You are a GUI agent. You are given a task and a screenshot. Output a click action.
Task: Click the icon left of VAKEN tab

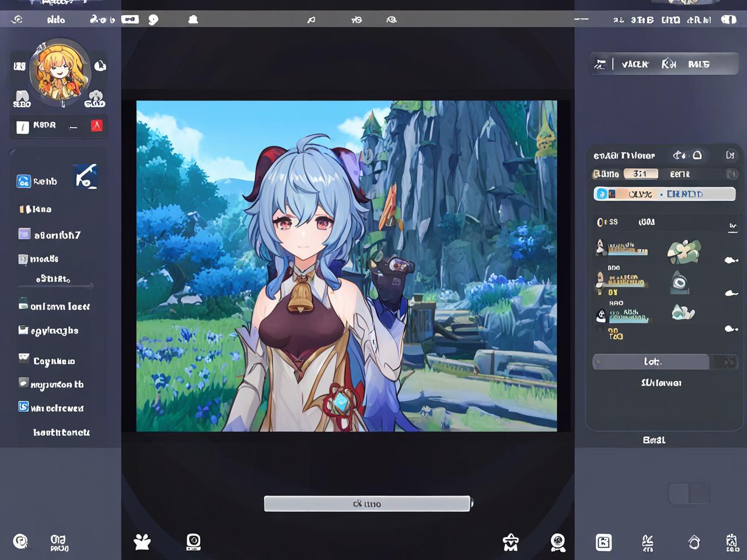point(599,64)
